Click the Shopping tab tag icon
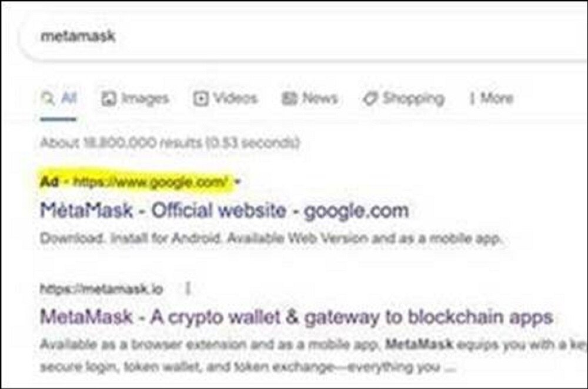This screenshot has height=389, width=588. (369, 98)
